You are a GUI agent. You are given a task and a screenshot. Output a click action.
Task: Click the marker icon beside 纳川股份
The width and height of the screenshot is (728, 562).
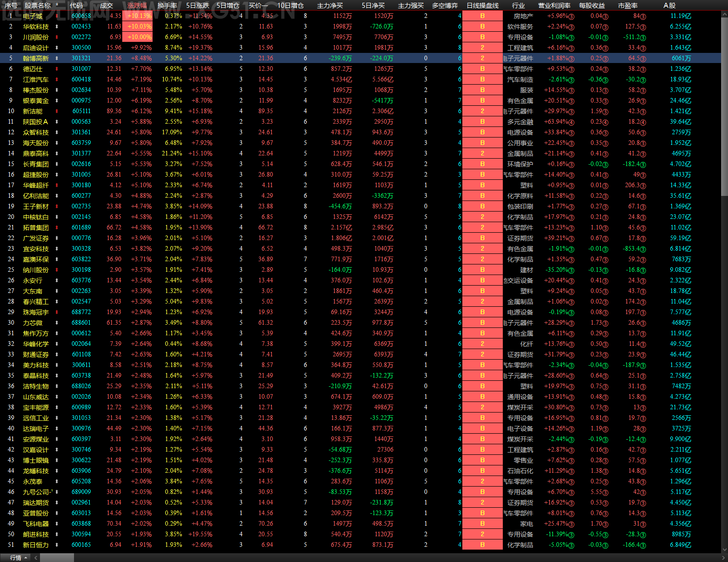[x=57, y=270]
